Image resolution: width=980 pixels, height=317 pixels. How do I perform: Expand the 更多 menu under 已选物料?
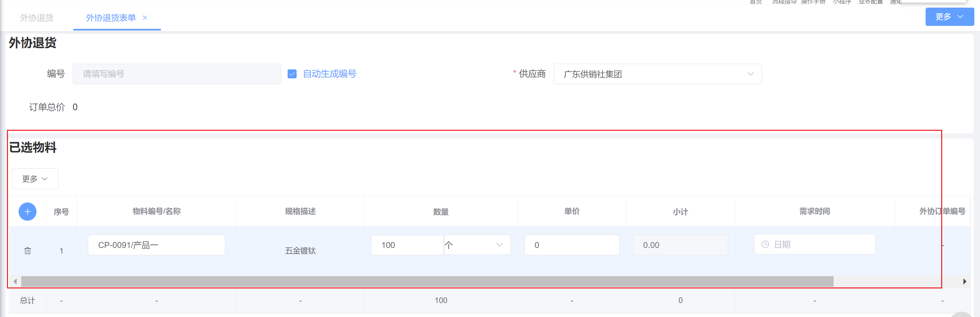pyautogui.click(x=35, y=179)
